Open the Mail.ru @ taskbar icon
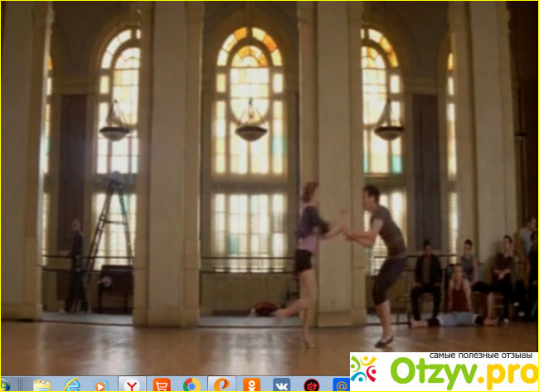The image size is (539, 392). (x=340, y=385)
